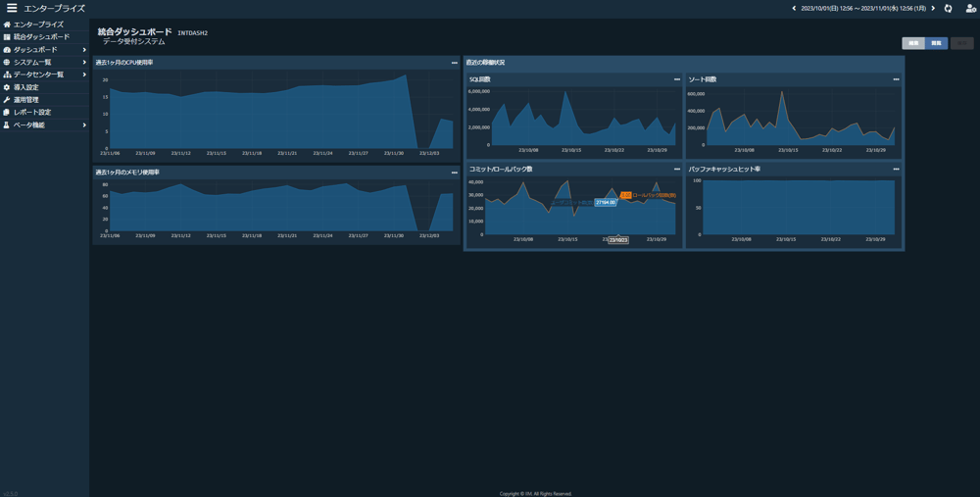Screen dimensions: 980x497
Task: Click the home icon beside エンタープライズ
Action: (x=7, y=25)
